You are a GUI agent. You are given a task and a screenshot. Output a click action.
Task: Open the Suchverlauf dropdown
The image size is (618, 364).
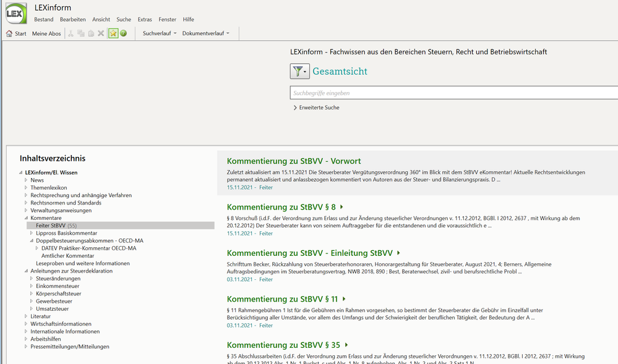[x=160, y=33]
